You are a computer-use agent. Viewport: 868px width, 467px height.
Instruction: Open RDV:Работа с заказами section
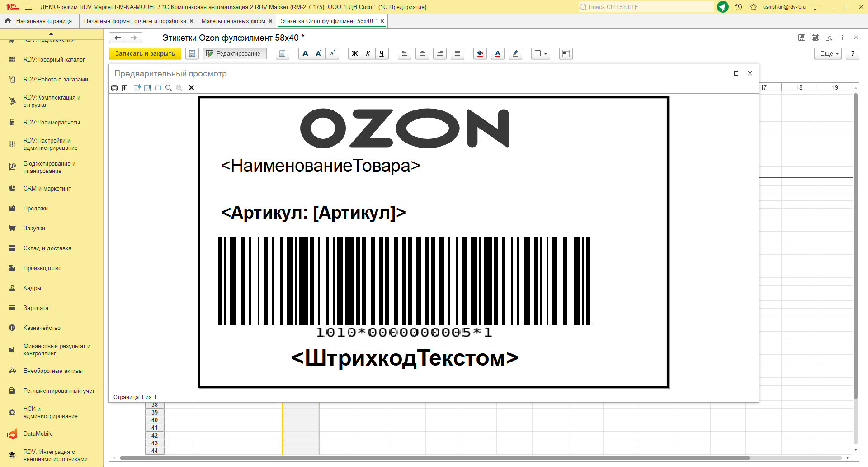click(52, 79)
